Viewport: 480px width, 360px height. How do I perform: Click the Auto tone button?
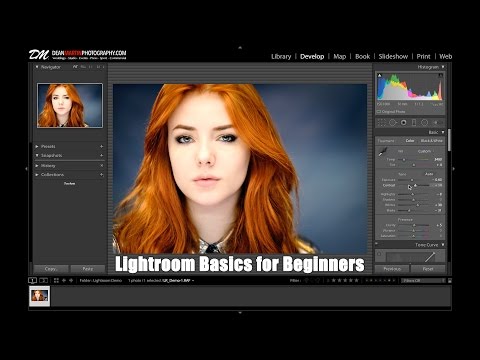click(429, 174)
